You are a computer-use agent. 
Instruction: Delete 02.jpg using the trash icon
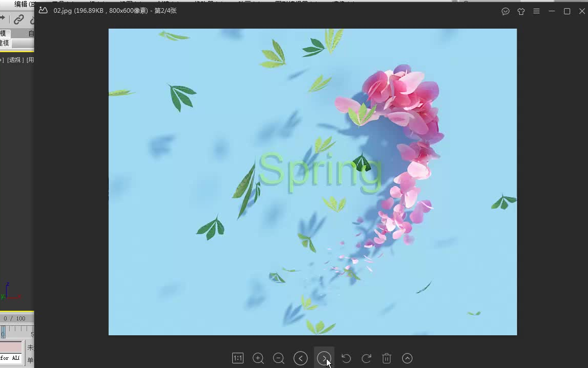pyautogui.click(x=387, y=358)
